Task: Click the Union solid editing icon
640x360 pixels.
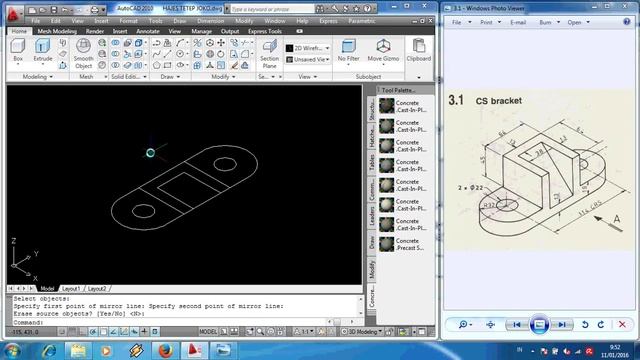Action: coord(116,42)
